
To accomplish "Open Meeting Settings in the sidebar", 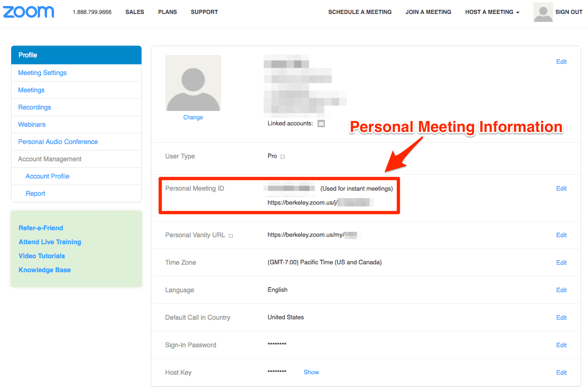I will point(42,73).
